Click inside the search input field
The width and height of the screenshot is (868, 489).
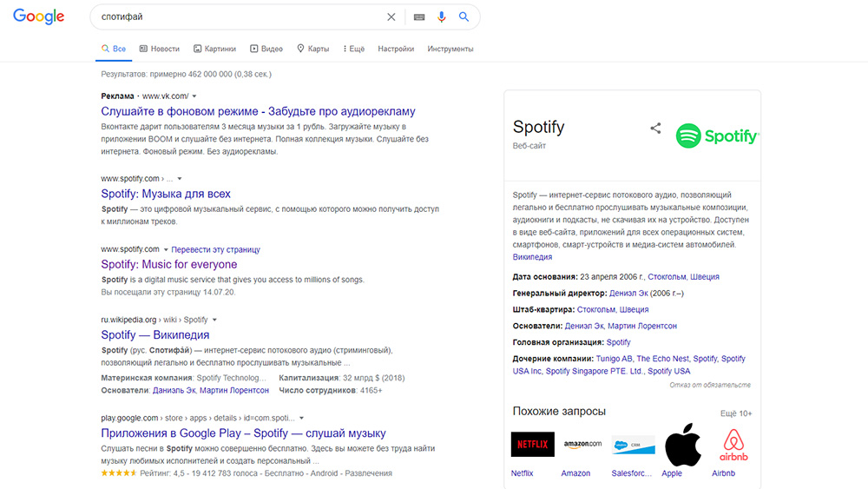pyautogui.click(x=234, y=17)
